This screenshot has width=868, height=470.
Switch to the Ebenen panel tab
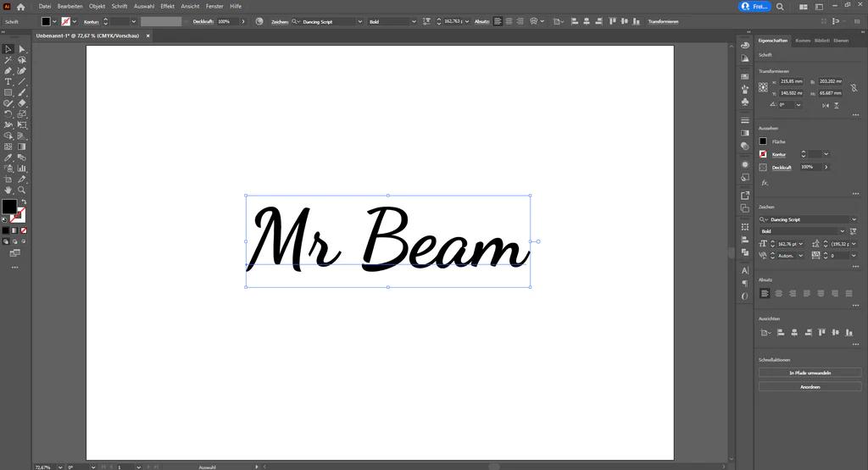[841, 41]
